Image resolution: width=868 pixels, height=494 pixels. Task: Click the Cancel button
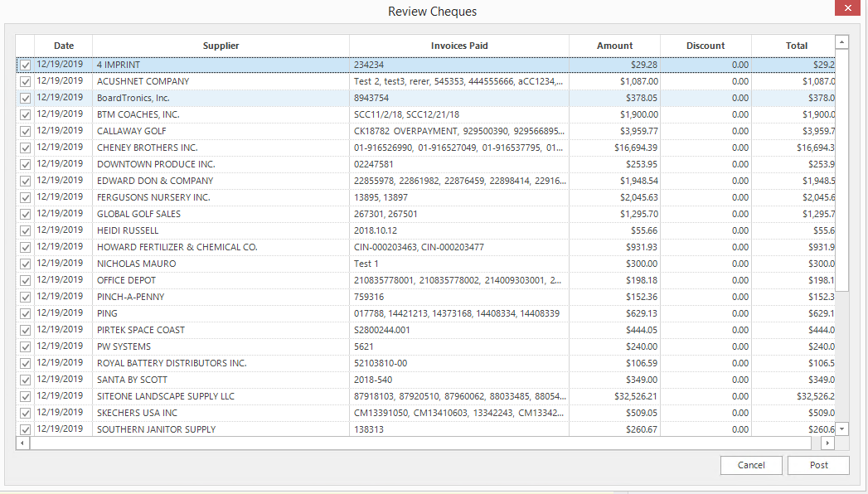click(x=751, y=465)
